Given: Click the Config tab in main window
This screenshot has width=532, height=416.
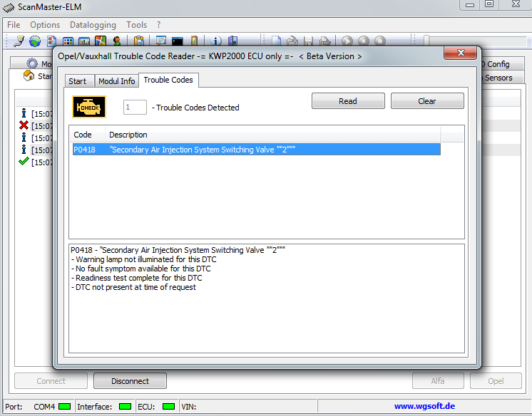Looking at the screenshot, I should [502, 63].
